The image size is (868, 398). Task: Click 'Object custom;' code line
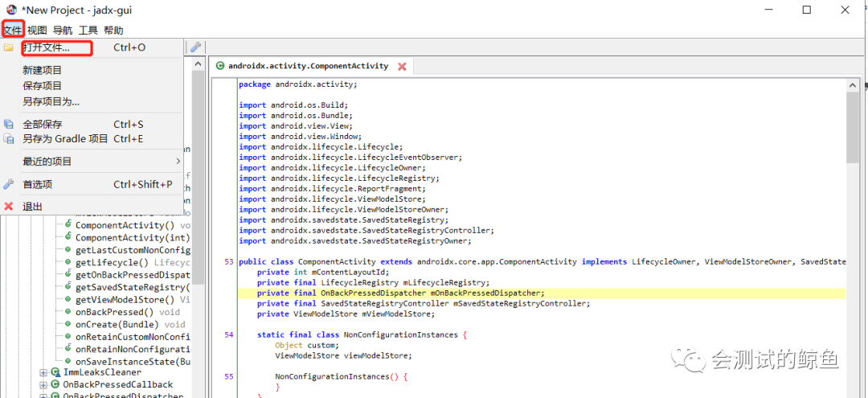(307, 346)
